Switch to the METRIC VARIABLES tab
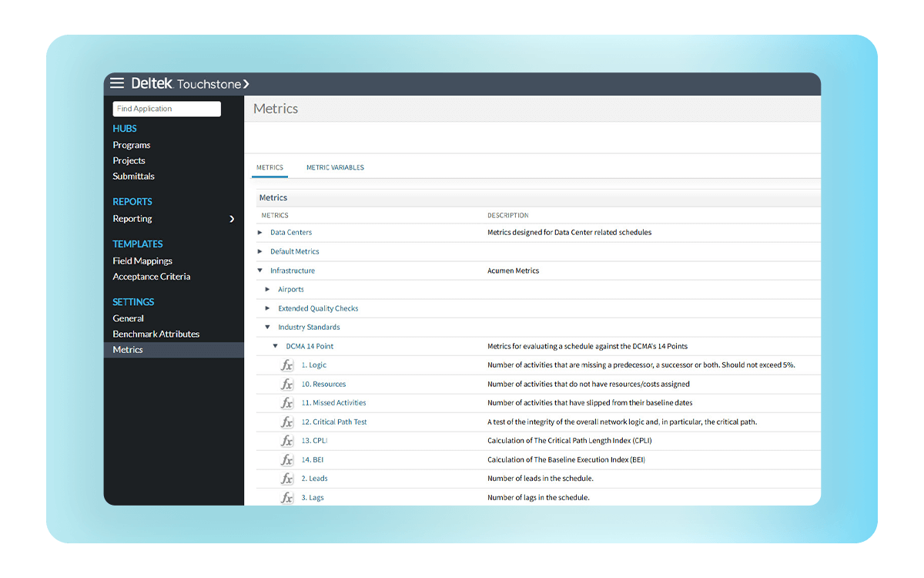This screenshot has width=924, height=578. [335, 167]
